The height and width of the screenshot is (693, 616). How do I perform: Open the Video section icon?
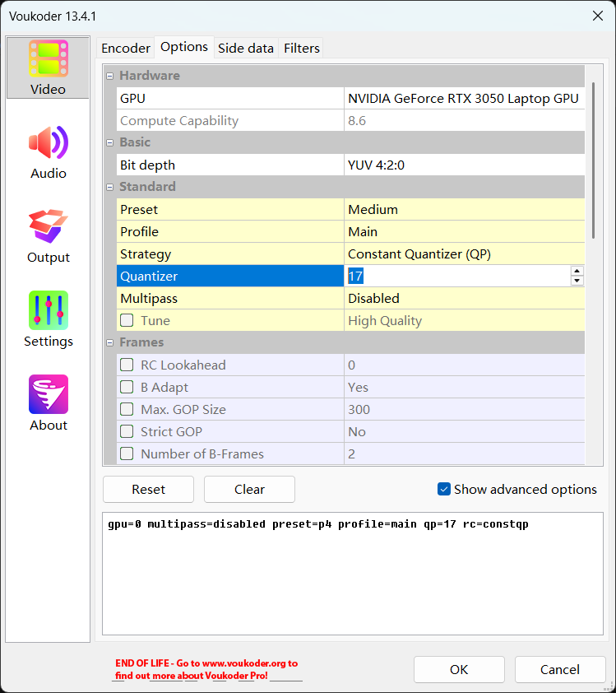pyautogui.click(x=49, y=58)
